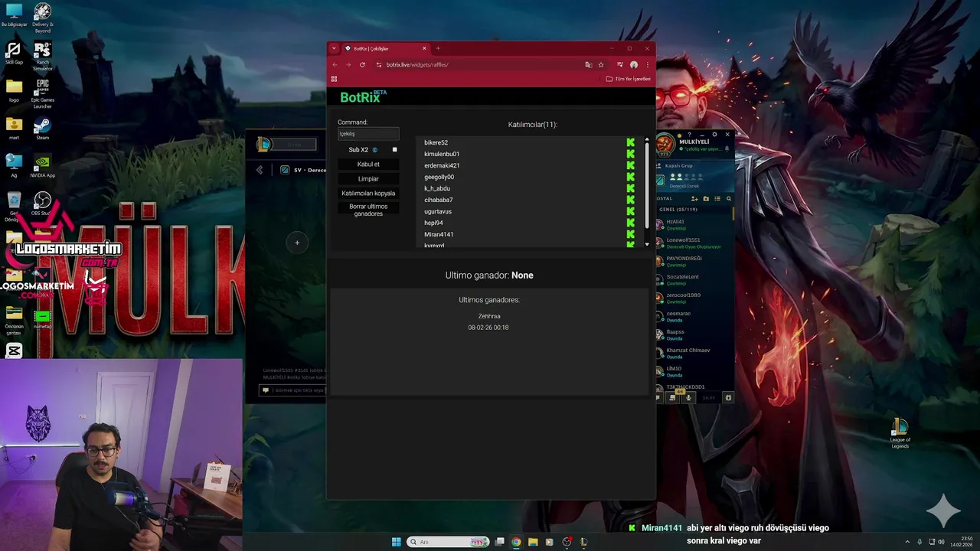Click the participants list scroll-up arrow

647,140
